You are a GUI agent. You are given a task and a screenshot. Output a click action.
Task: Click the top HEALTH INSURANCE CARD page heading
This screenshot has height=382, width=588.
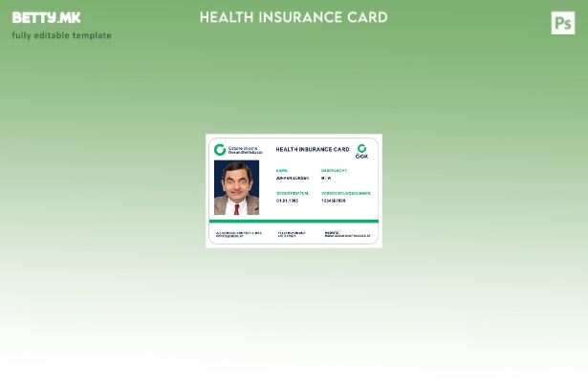click(294, 17)
